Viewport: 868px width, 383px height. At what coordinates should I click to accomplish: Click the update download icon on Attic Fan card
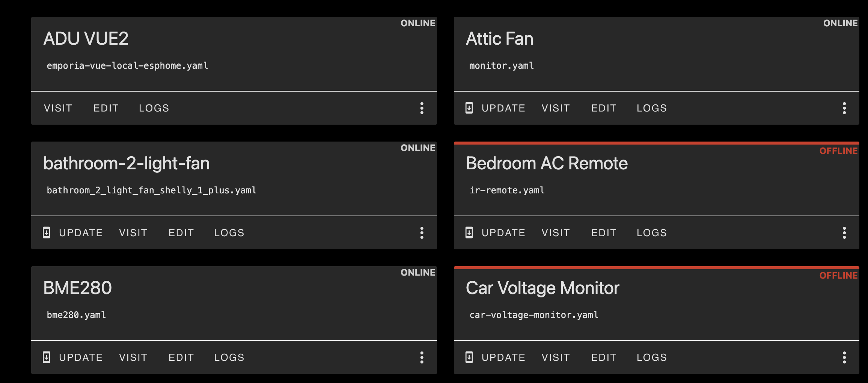click(469, 108)
